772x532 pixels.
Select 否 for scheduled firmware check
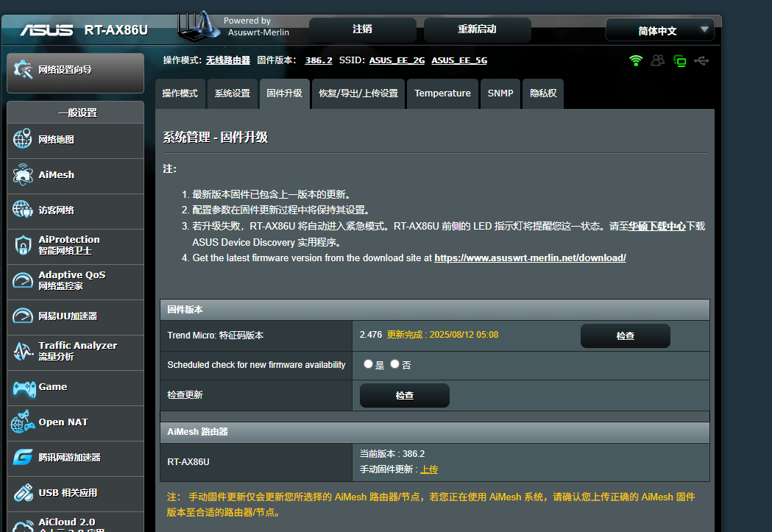(395, 363)
